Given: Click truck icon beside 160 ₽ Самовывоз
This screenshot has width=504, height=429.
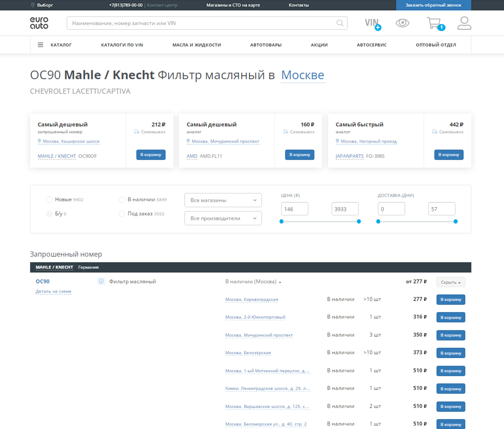Looking at the screenshot, I should click(x=285, y=132).
